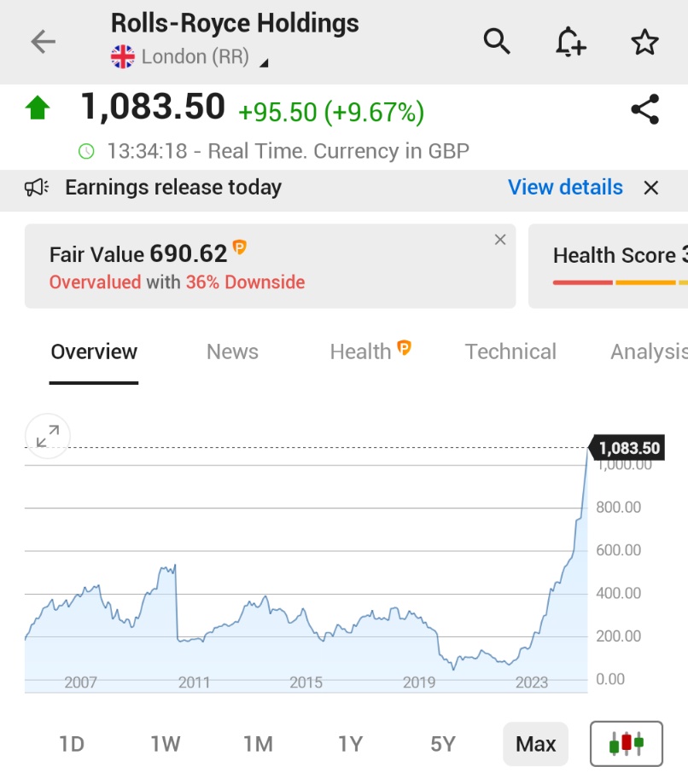Switch to the Health tab
Image resolution: width=688 pixels, height=784 pixels.
(x=360, y=351)
